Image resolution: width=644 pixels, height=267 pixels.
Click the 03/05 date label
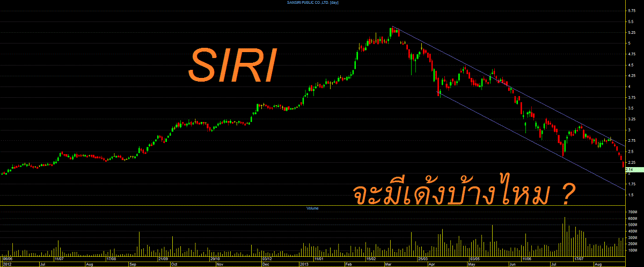[x=474, y=258]
